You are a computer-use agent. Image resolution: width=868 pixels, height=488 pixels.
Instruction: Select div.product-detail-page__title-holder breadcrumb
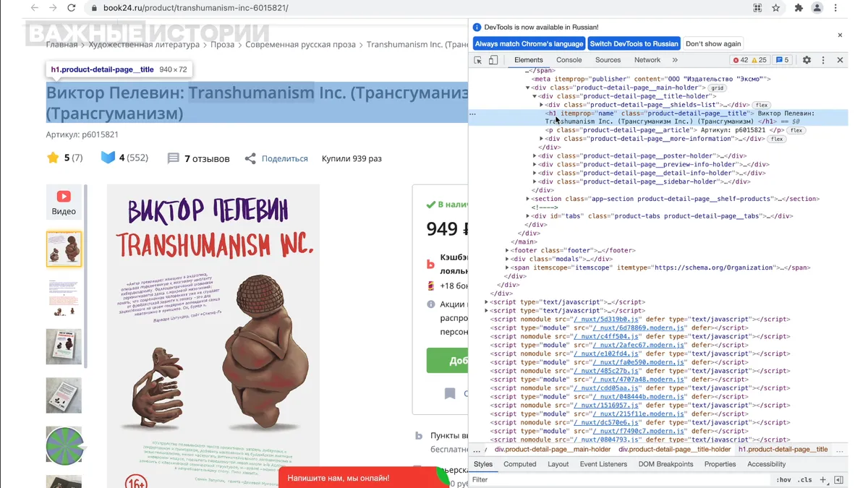pos(674,450)
